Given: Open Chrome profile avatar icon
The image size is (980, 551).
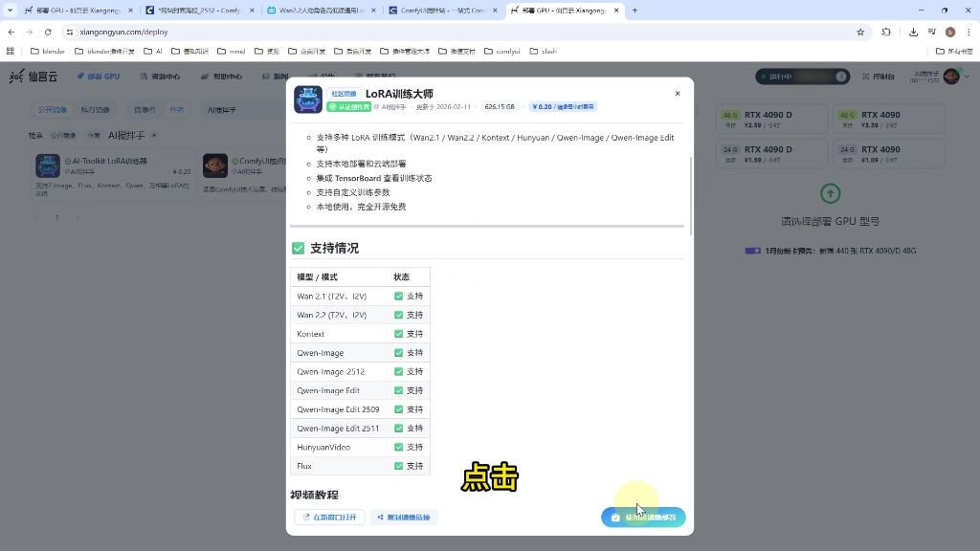Looking at the screenshot, I should (x=950, y=32).
